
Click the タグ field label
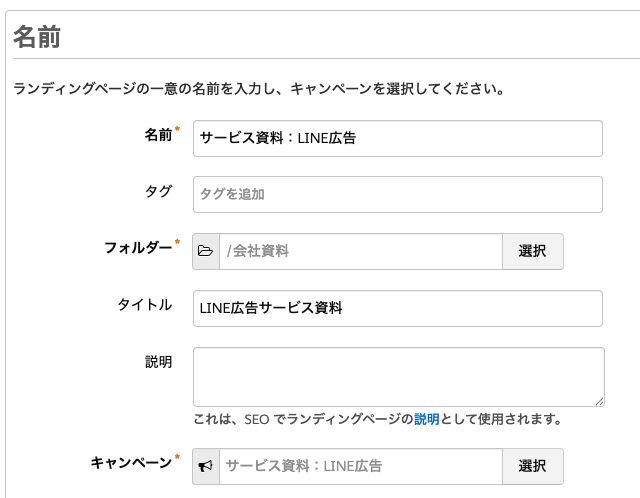(158, 191)
